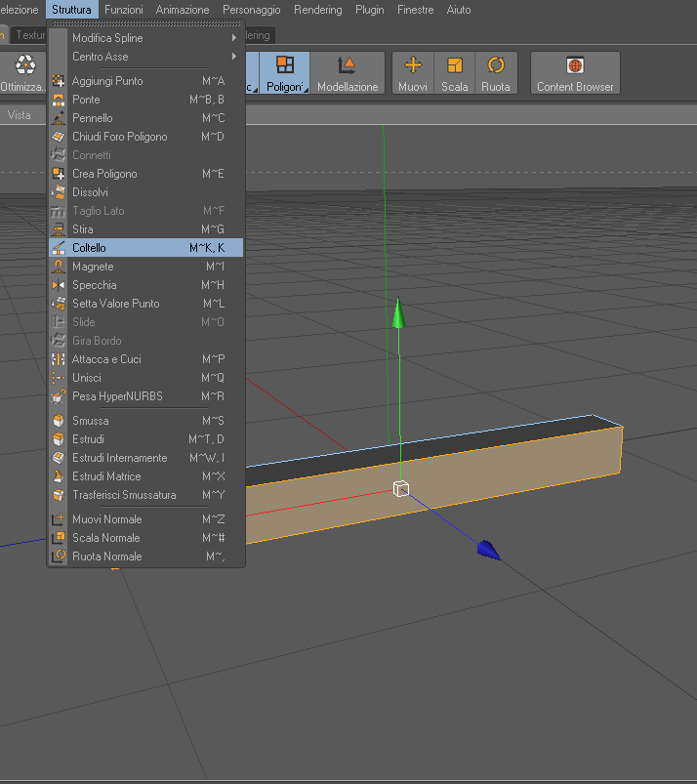This screenshot has width=697, height=784.
Task: Click the Dissolvi icon
Action: point(59,192)
